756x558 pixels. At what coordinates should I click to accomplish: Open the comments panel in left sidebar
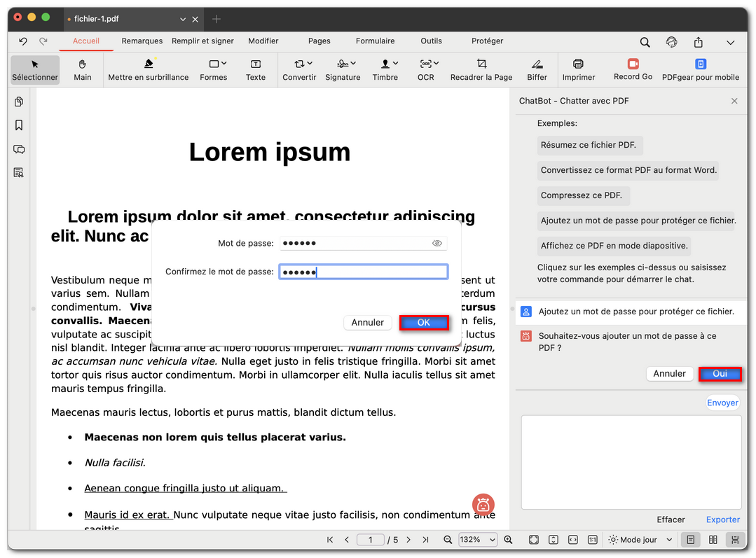pyautogui.click(x=19, y=149)
